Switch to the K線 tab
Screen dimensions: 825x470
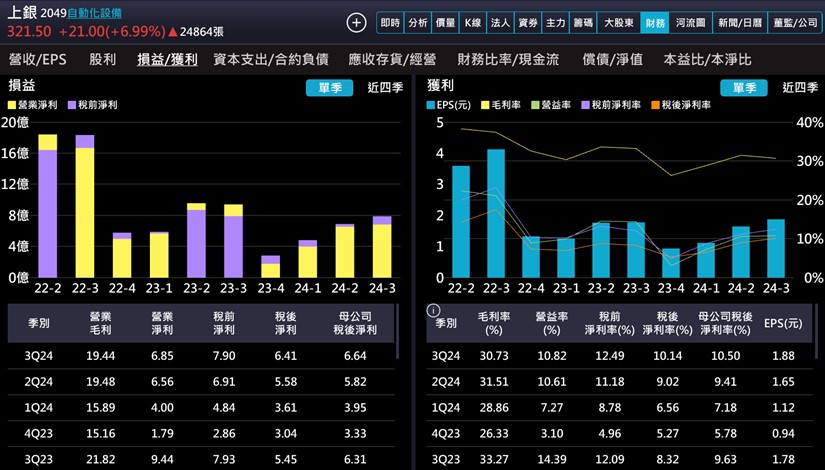(x=473, y=22)
